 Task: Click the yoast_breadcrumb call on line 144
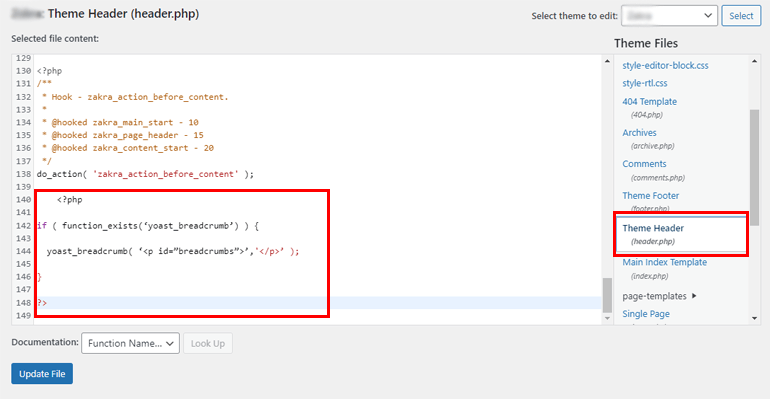173,251
